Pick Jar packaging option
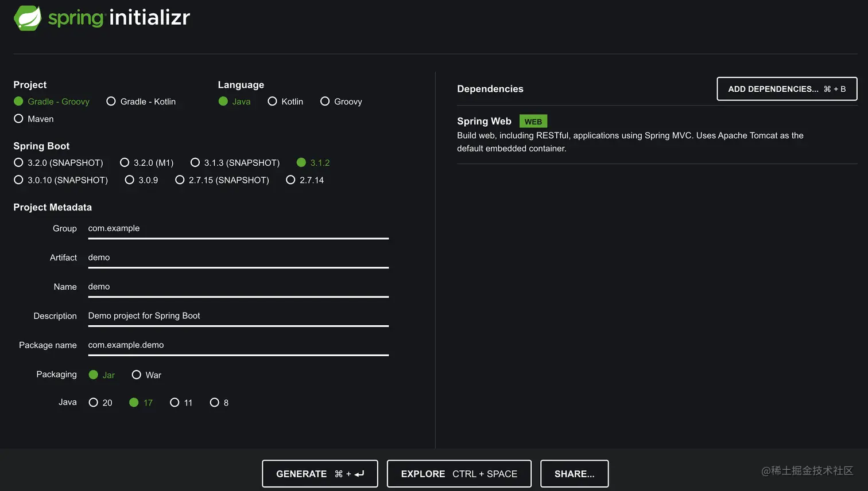The width and height of the screenshot is (868, 491). coord(102,375)
